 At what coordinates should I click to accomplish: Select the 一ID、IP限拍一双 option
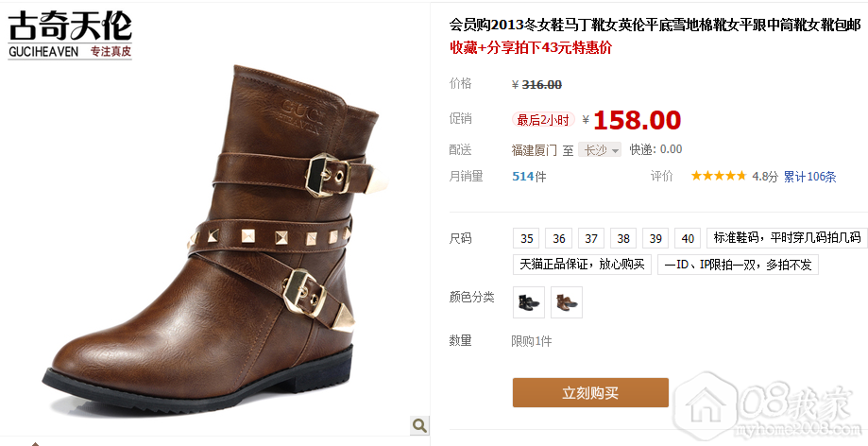738,265
